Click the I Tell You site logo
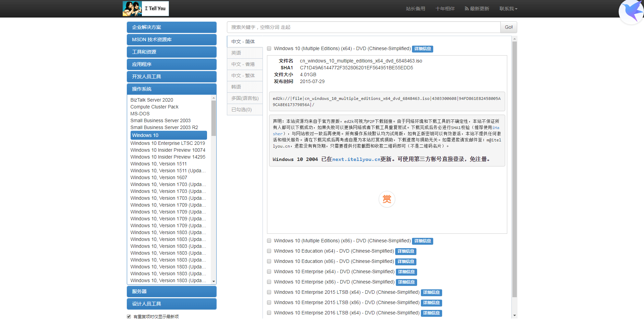This screenshot has height=324, width=644. point(146,9)
